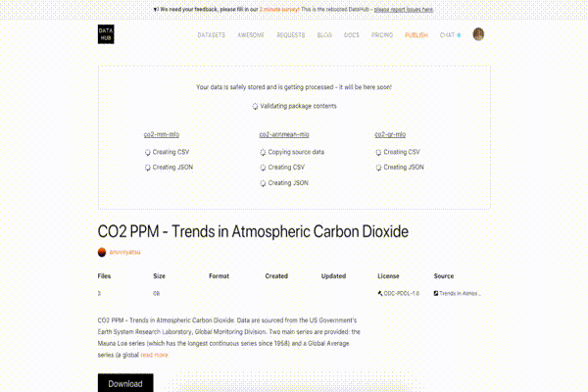Image resolution: width=588 pixels, height=392 pixels.
Task: Open the DATASETS menu item
Action: [211, 35]
